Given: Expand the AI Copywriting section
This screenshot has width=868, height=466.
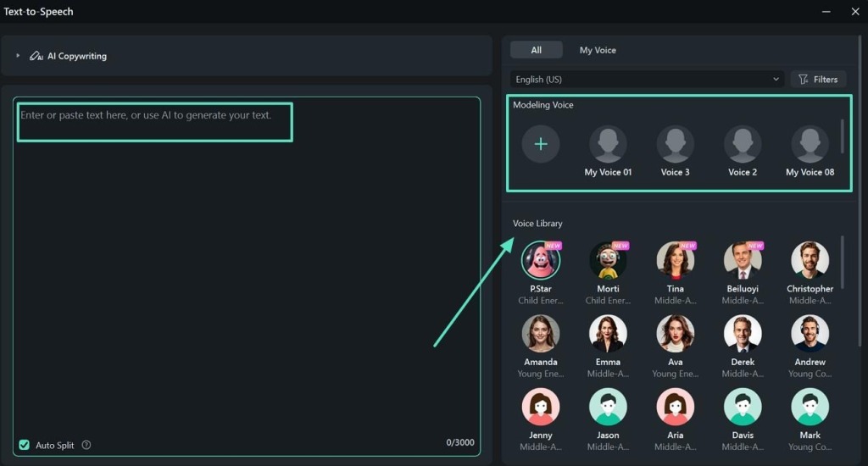Looking at the screenshot, I should [19, 56].
